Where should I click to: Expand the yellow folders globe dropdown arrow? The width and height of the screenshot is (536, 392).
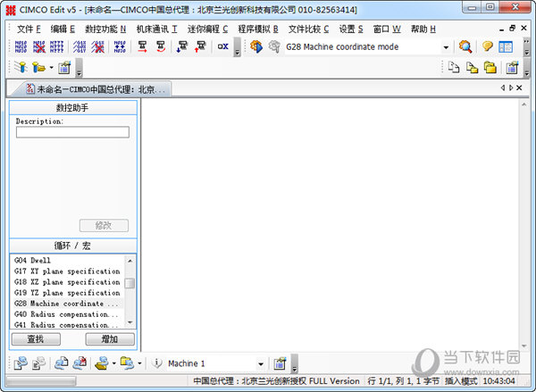[x=139, y=363]
